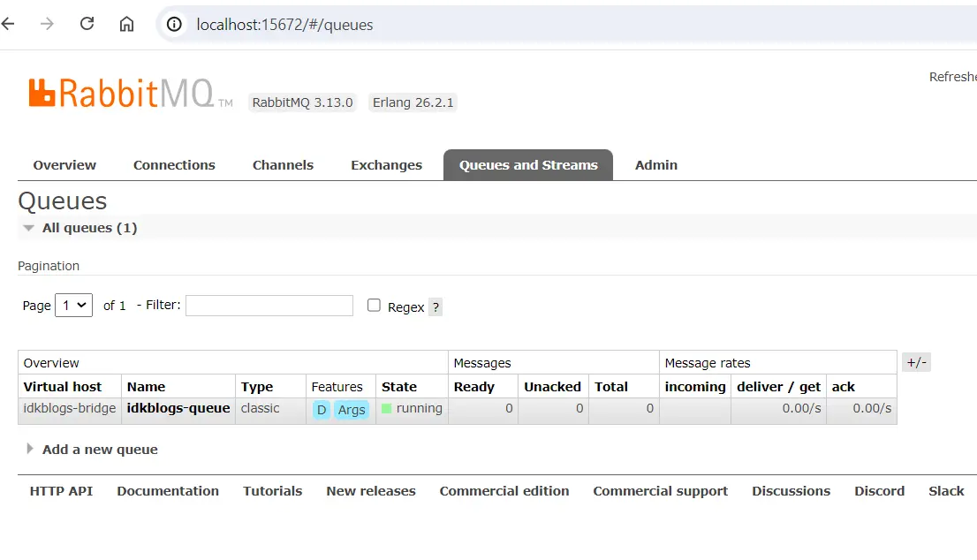This screenshot has width=977, height=560.
Task: Sort by Ready column header
Action: tap(473, 387)
